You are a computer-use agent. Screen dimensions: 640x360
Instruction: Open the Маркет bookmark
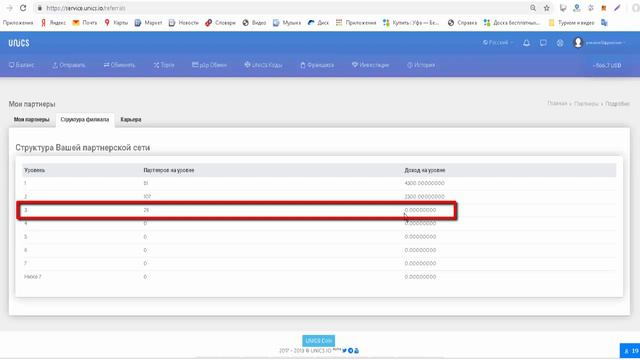149,23
